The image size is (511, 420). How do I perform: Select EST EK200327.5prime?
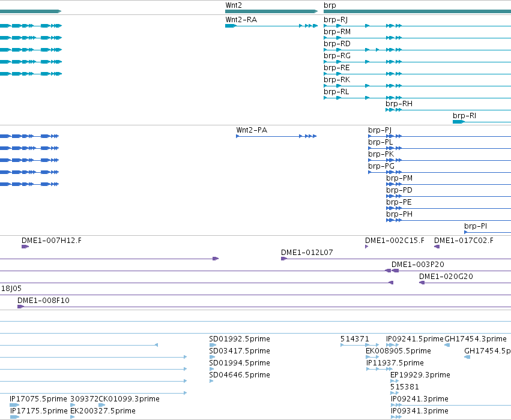pyautogui.click(x=103, y=411)
